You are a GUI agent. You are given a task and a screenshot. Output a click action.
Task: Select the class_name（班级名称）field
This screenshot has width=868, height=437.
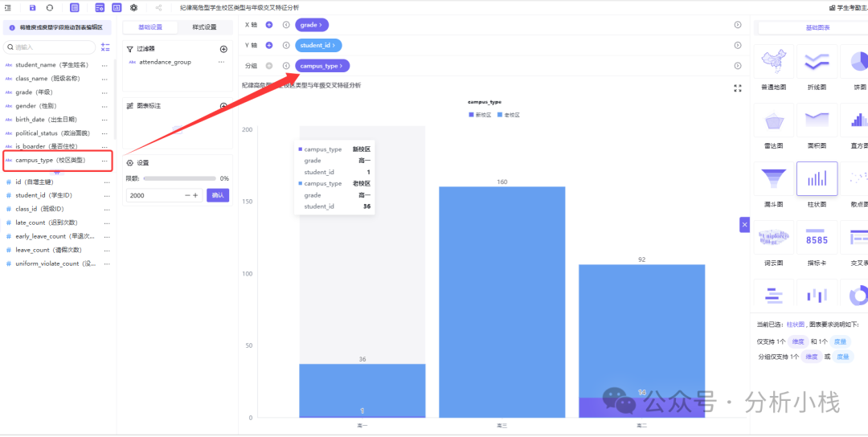pyautogui.click(x=48, y=79)
